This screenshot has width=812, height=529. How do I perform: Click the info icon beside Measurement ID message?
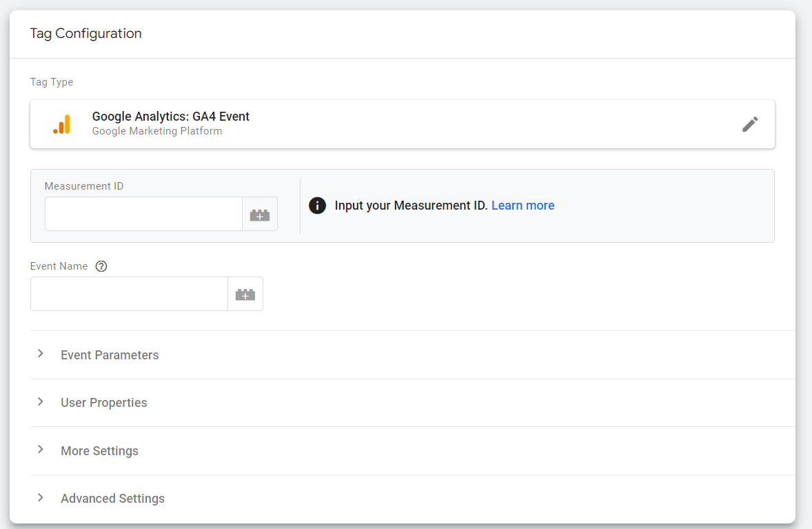318,206
